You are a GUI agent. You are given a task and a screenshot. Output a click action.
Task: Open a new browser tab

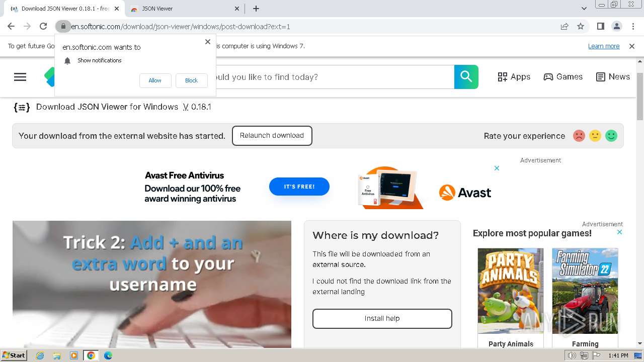click(x=256, y=9)
